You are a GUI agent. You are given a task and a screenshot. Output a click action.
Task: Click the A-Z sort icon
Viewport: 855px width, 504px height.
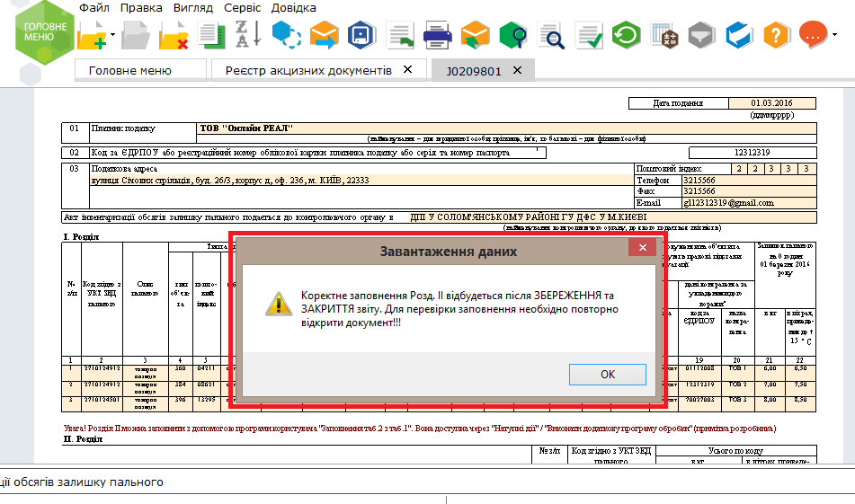(x=246, y=36)
